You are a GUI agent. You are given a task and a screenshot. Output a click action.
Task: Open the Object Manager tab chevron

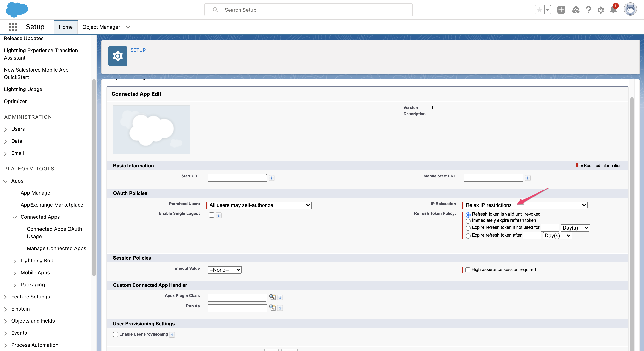(128, 27)
